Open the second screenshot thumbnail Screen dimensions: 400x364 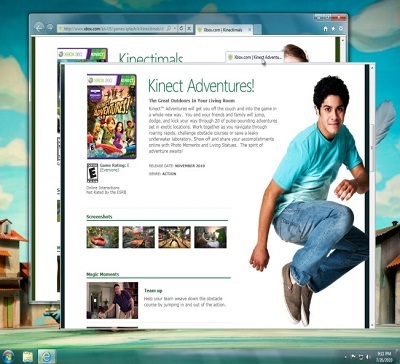(x=139, y=237)
